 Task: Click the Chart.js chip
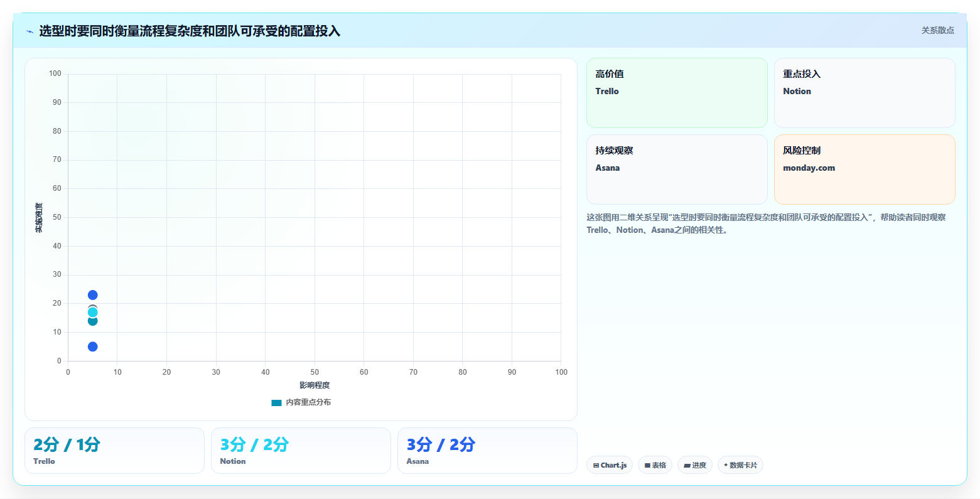610,465
